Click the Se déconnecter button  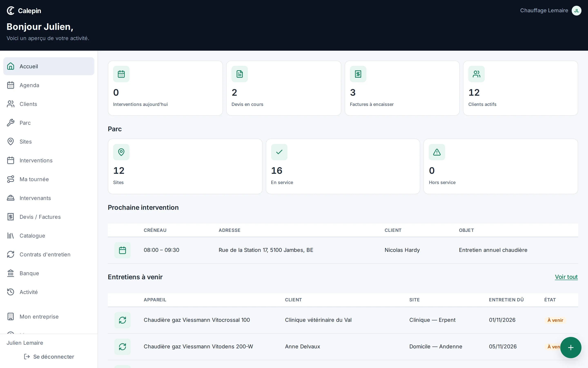click(x=49, y=357)
